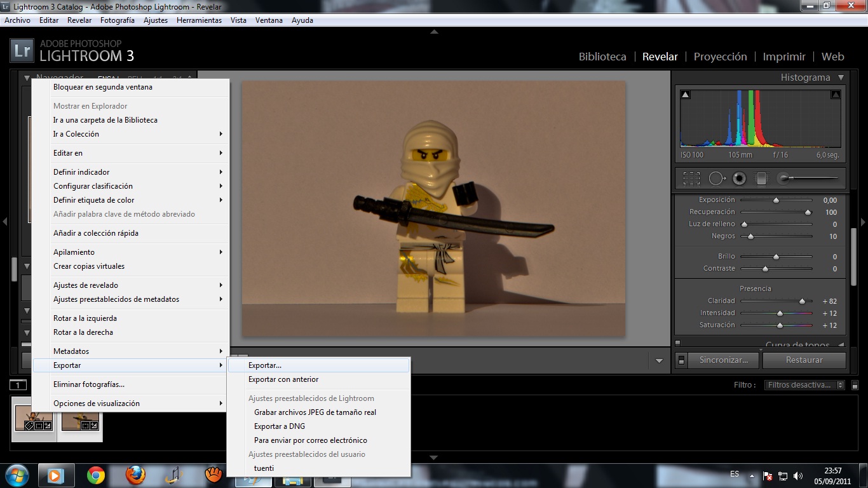
Task: Collapse the left side panel
Action: 4,222
